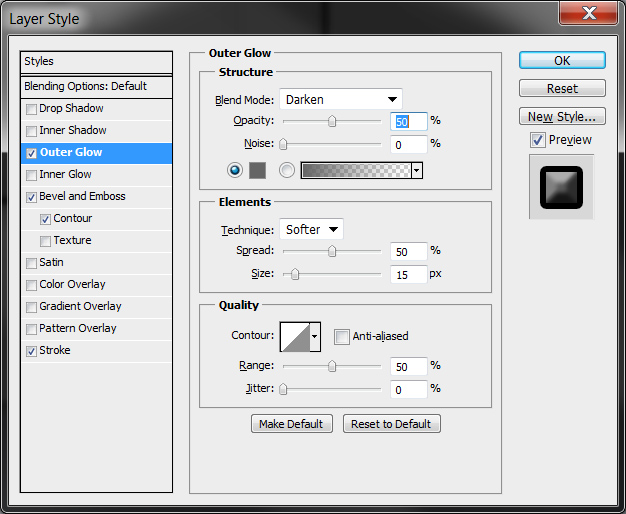Select the solid color radio button
The image size is (626, 514).
tap(235, 171)
